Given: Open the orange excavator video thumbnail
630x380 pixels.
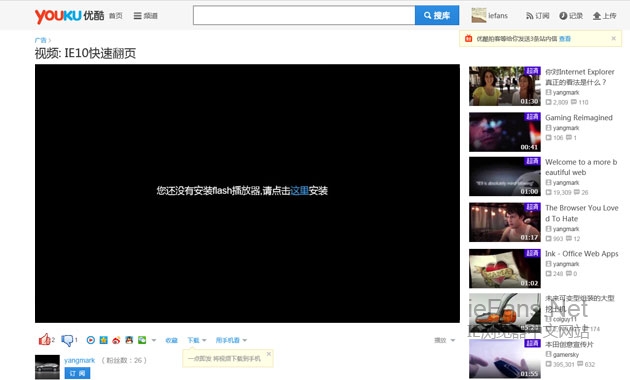Looking at the screenshot, I should coord(505,313).
